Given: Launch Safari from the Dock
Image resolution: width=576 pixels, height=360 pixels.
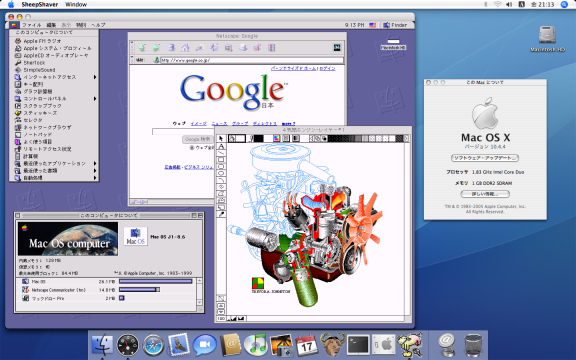Looking at the screenshot, I should coord(153,345).
